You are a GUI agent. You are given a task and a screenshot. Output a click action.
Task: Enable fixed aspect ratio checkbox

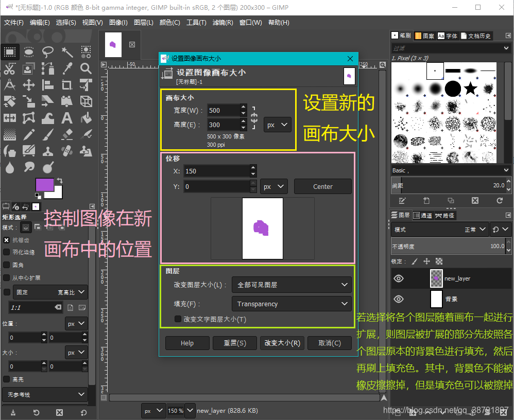coord(6,292)
